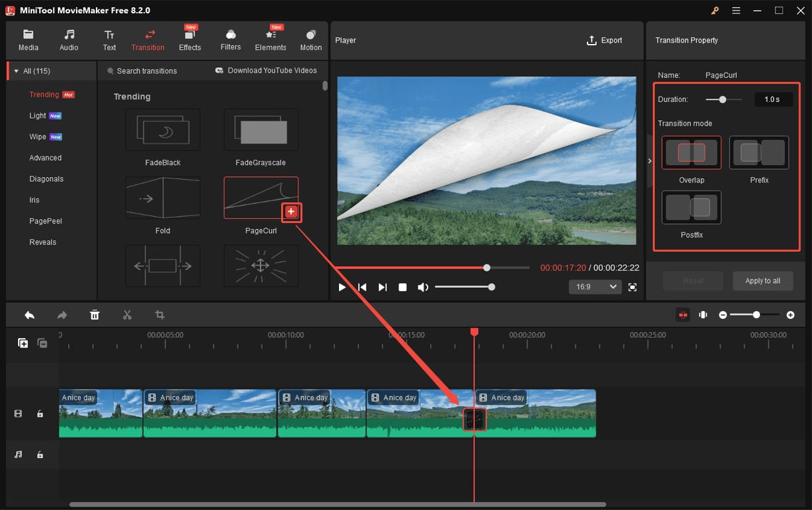Image resolution: width=812 pixels, height=510 pixels.
Task: Redo the last action
Action: point(62,315)
